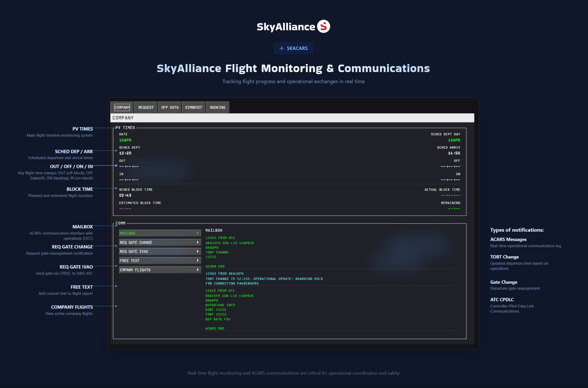Toggle the MAILBOX selection highlight
This screenshot has height=388, width=588.
[141, 233]
